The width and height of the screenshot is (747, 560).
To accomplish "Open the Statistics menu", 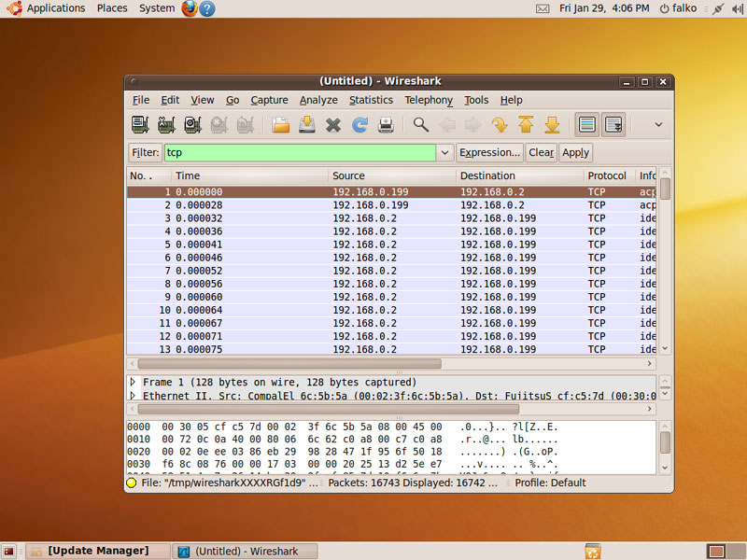I will click(x=371, y=100).
